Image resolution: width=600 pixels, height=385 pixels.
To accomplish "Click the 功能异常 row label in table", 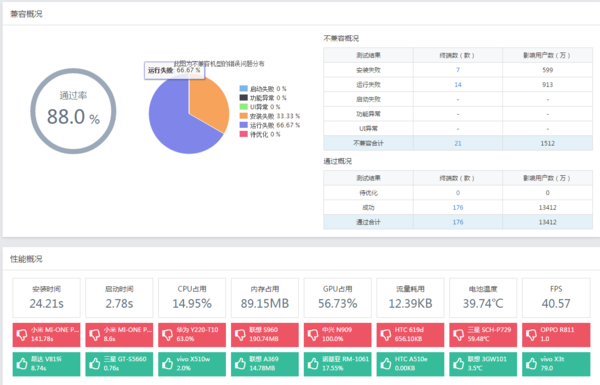I will click(x=368, y=114).
